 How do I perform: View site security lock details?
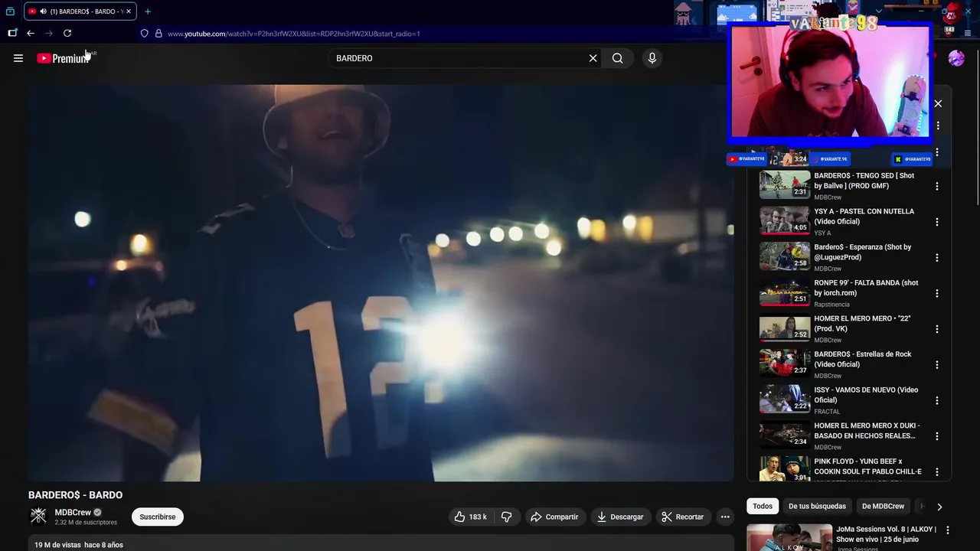pyautogui.click(x=158, y=34)
